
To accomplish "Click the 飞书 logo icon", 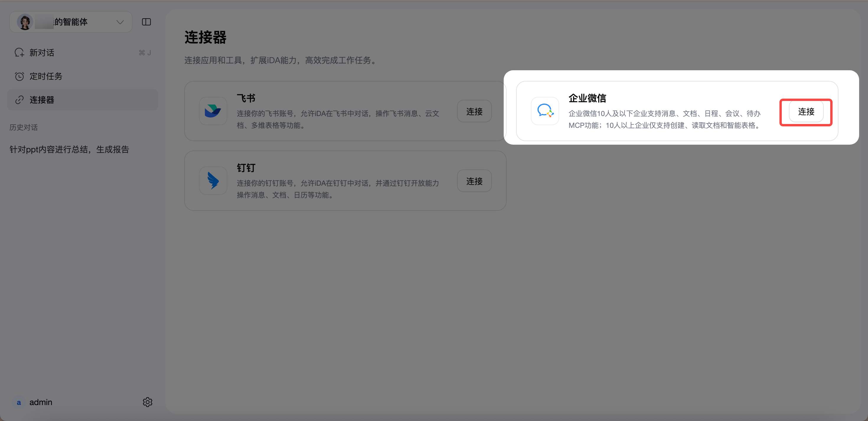I will 213,111.
